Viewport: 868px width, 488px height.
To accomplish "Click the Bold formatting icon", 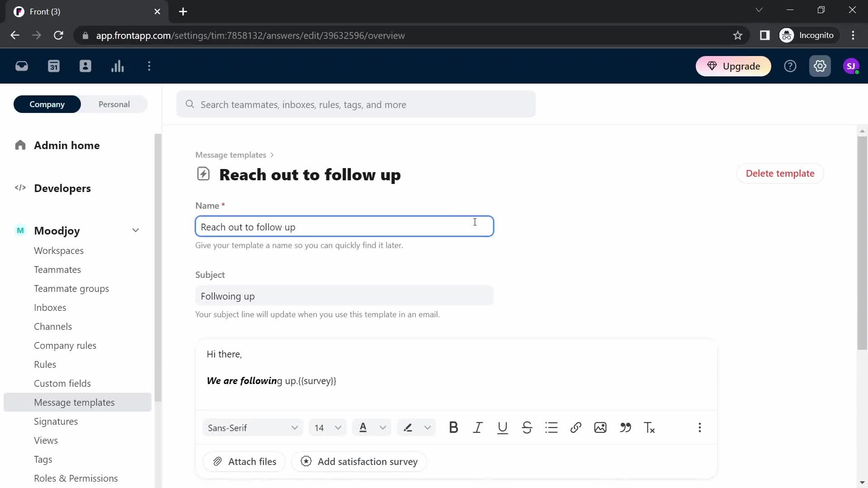I will pos(454,428).
